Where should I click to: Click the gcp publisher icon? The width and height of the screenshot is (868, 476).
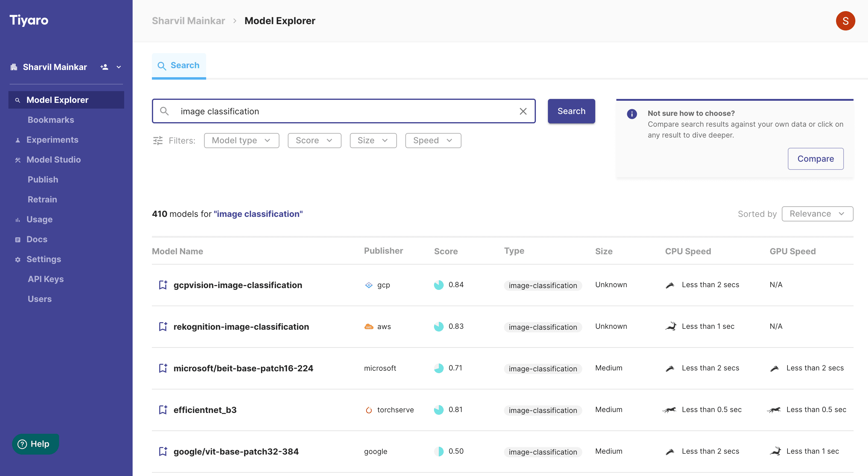tap(369, 285)
